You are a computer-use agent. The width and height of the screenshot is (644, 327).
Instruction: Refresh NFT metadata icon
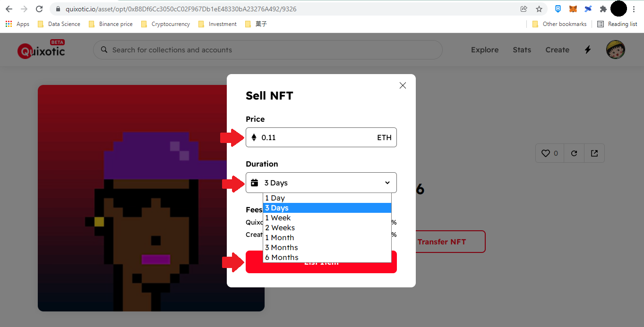tap(574, 153)
